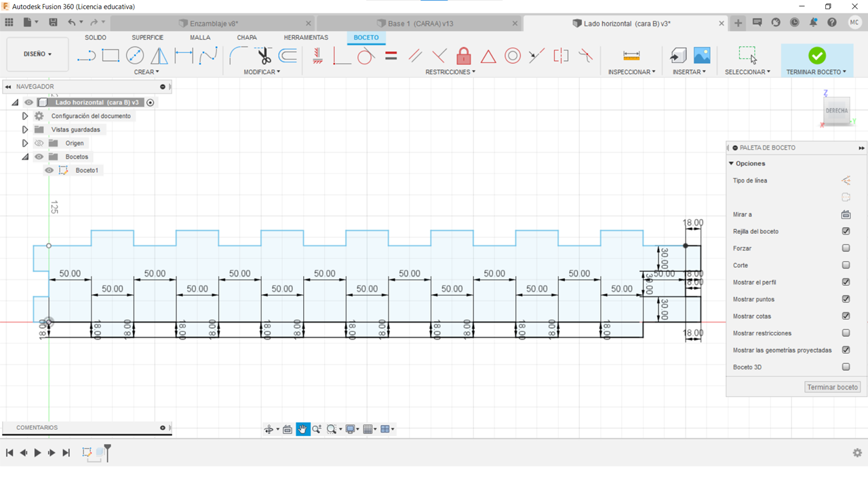This screenshot has width=868, height=488.
Task: Open the CREAR dropdown menu
Action: (x=146, y=72)
